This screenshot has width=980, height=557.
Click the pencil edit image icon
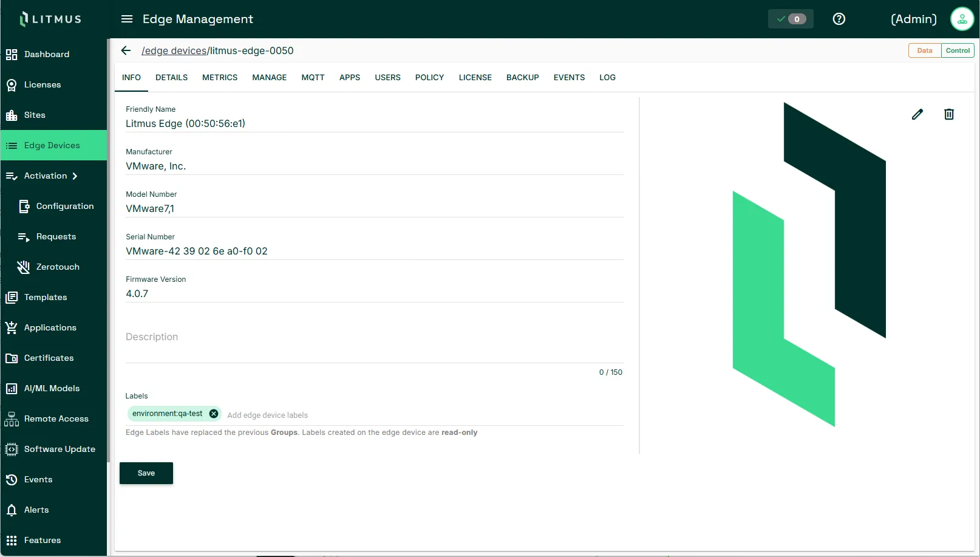[917, 114]
